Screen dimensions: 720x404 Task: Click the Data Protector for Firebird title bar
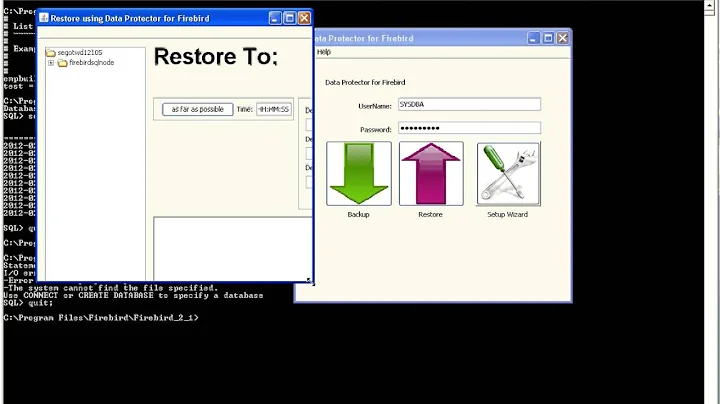click(441, 38)
